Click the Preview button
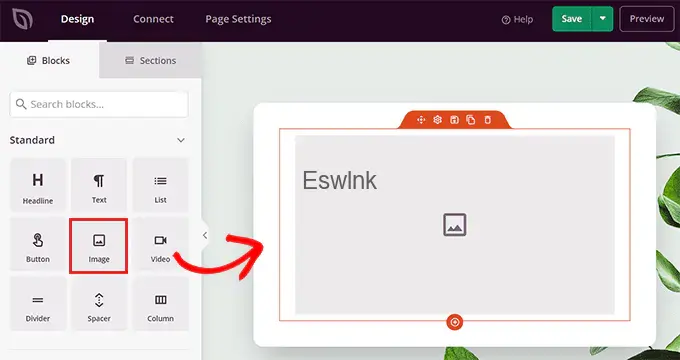The height and width of the screenshot is (360, 680). pos(647,19)
